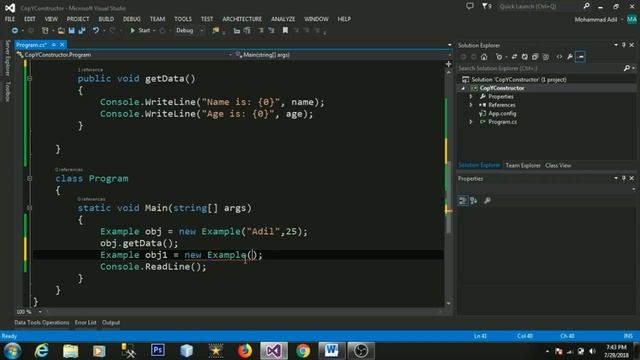Open the FILE menu
Viewport: 640px width, 360px height.
[x=10, y=19]
